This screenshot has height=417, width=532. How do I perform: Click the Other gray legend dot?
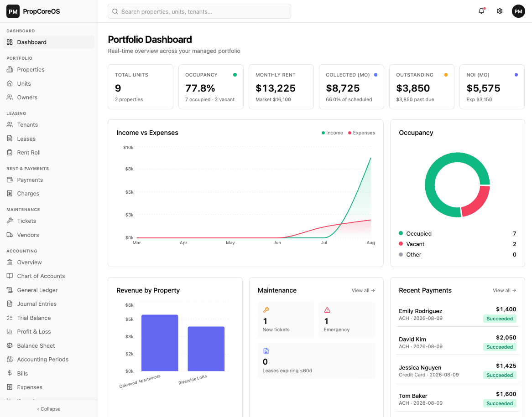401,254
